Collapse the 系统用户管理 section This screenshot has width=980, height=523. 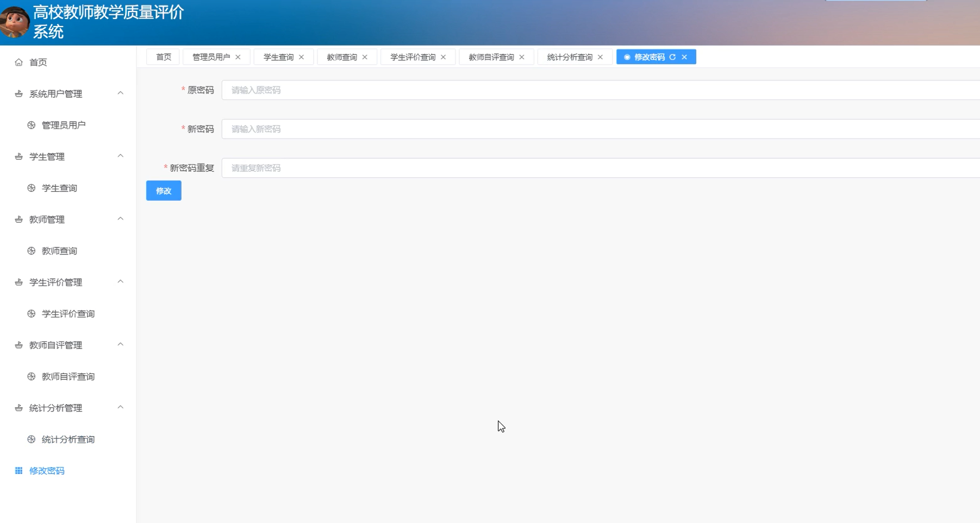[121, 93]
